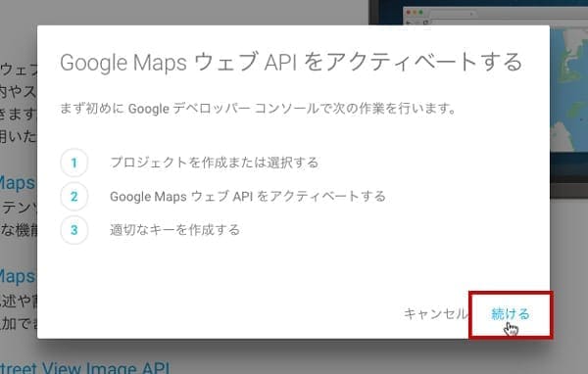
Task: Cancel the dialog with the キャンセル button
Action: [436, 313]
